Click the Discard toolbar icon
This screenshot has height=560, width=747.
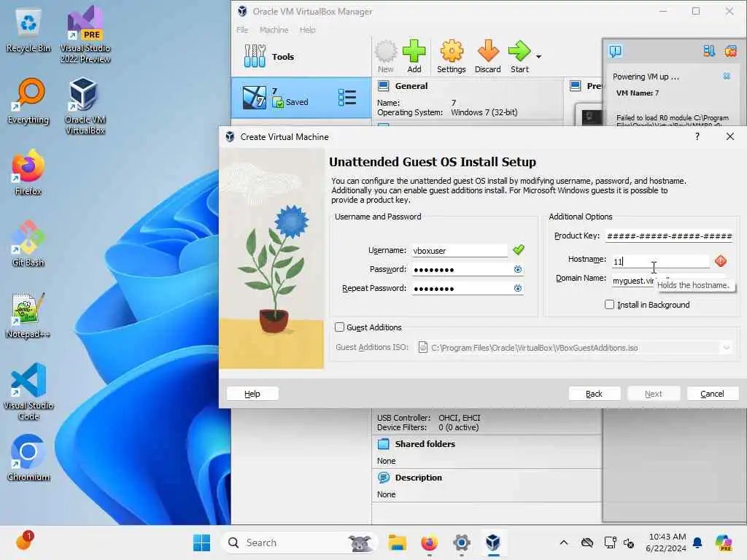[x=488, y=56]
